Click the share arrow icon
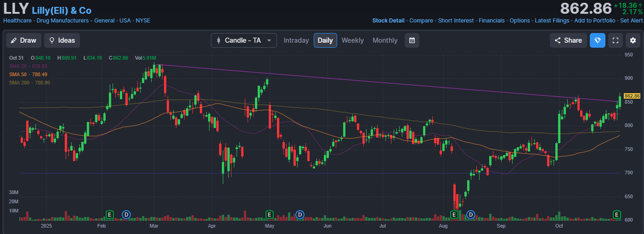 pyautogui.click(x=558, y=40)
